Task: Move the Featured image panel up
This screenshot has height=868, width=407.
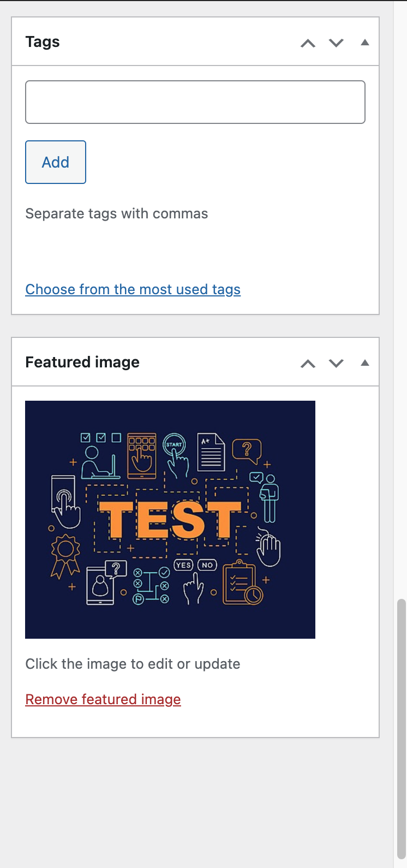Action: point(308,364)
